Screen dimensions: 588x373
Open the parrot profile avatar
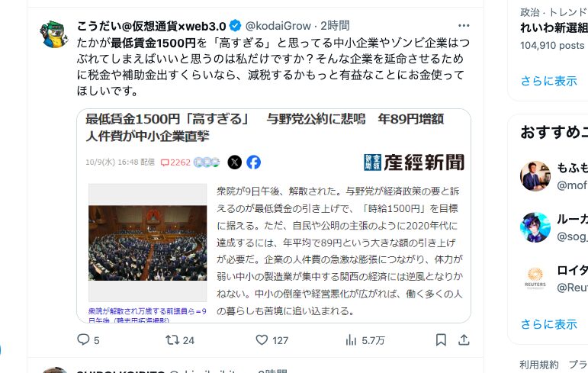[54, 34]
